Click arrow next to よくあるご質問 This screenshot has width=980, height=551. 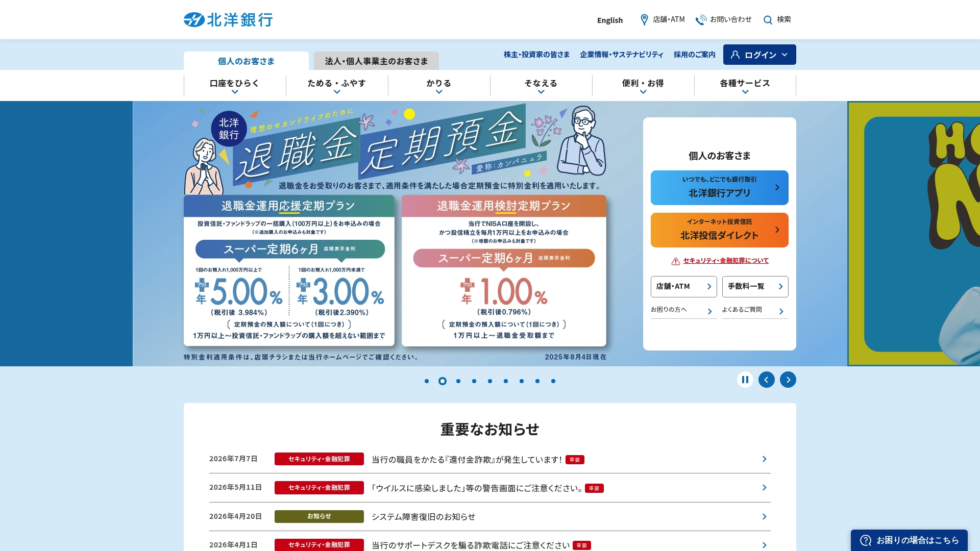781,311
